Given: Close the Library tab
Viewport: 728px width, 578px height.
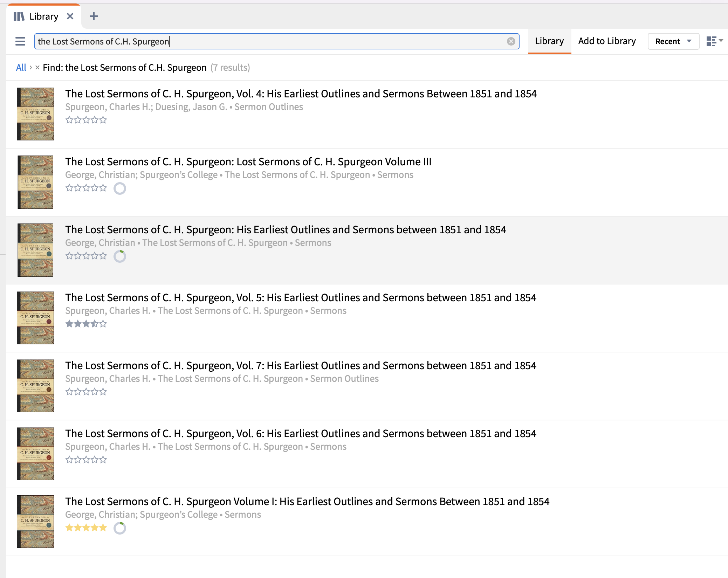Looking at the screenshot, I should click(70, 16).
